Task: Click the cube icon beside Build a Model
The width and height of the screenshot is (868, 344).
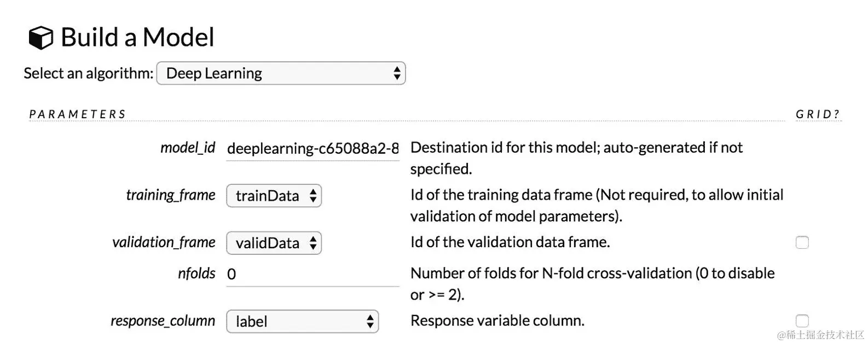Action: pyautogui.click(x=40, y=38)
